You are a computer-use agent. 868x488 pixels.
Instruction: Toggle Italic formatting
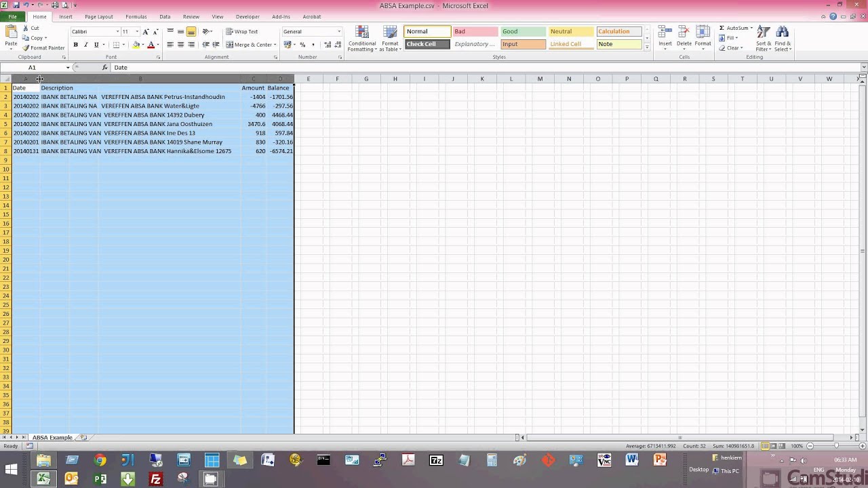click(86, 45)
